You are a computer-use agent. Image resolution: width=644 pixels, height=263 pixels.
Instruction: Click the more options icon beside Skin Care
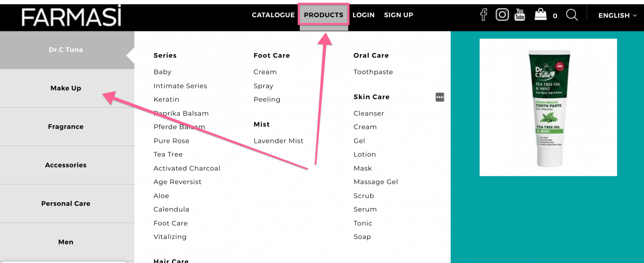pyautogui.click(x=440, y=97)
